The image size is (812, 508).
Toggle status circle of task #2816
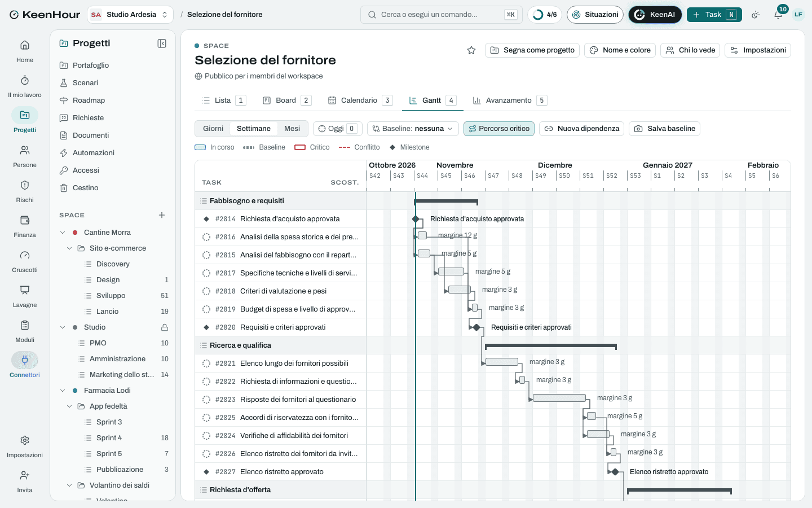point(206,237)
